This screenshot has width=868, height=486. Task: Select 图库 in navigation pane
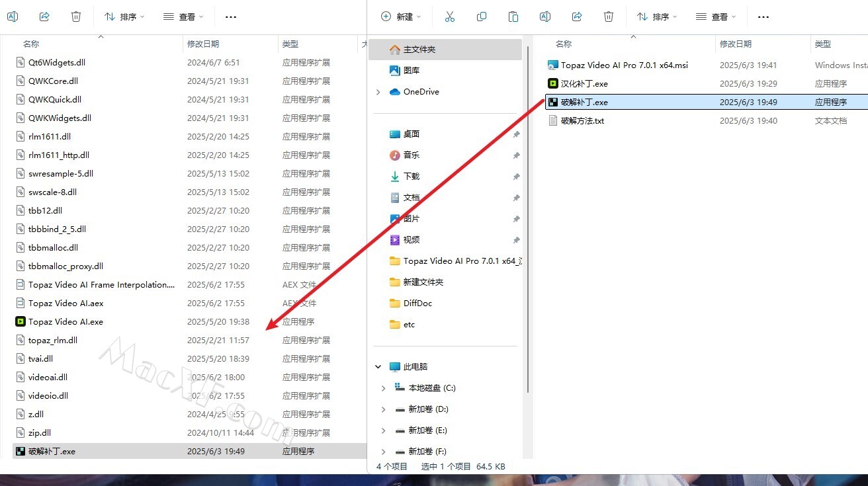pos(412,70)
